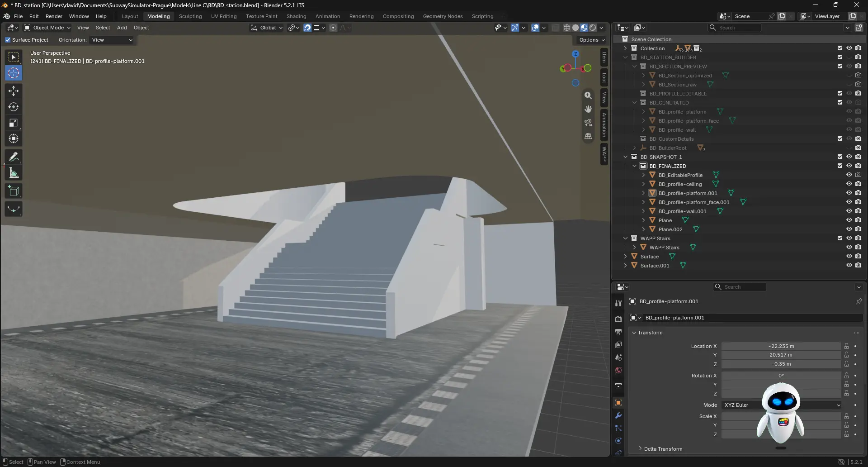Viewport: 868px width, 467px height.
Task: Select the Add Cube tool
Action: coord(14,191)
